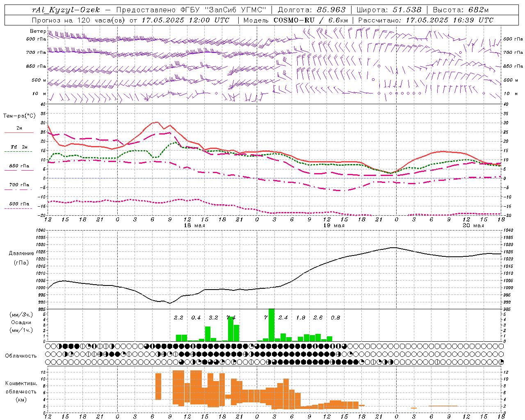
Task: Click the 18 мая date label
Action: 194,226
